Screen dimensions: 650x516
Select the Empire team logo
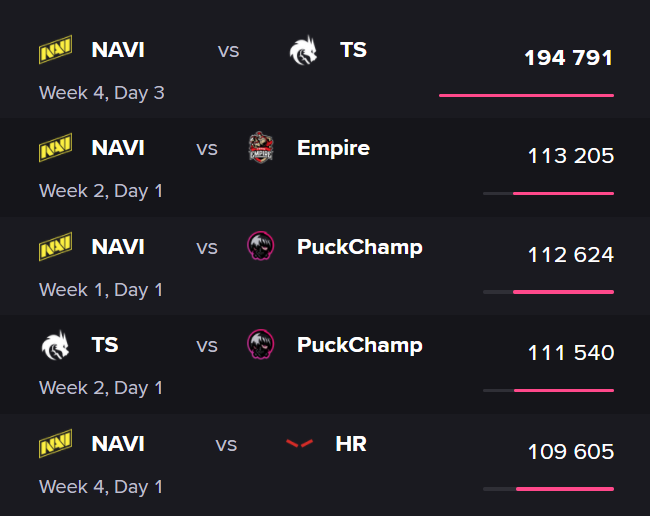261,148
